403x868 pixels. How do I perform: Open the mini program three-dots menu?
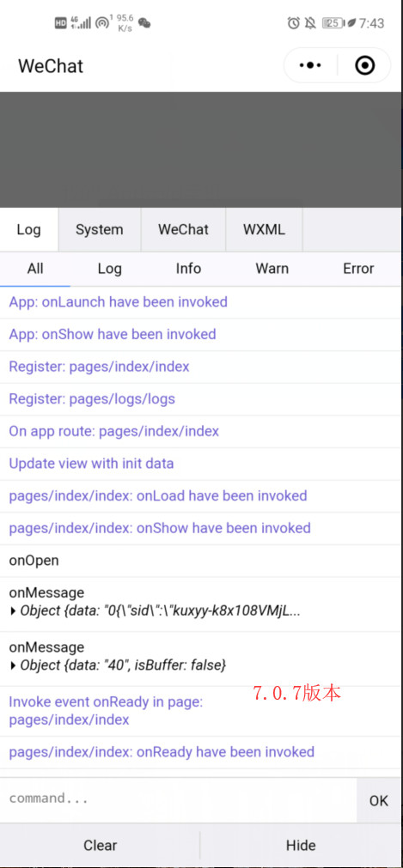coord(310,65)
